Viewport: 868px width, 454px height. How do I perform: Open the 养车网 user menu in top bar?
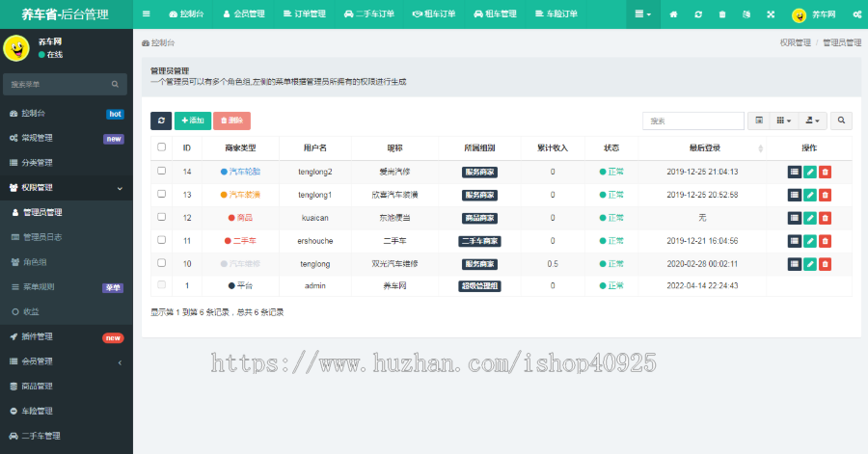tap(814, 14)
